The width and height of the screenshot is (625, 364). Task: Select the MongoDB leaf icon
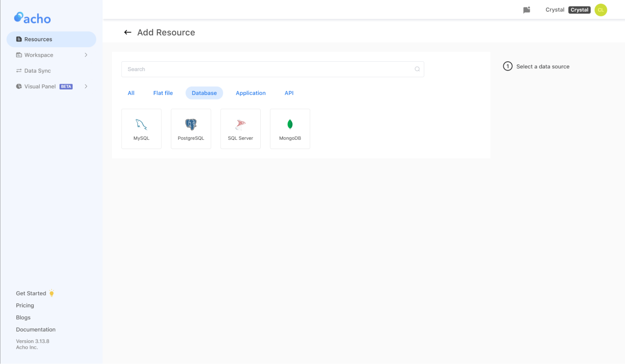pos(290,124)
